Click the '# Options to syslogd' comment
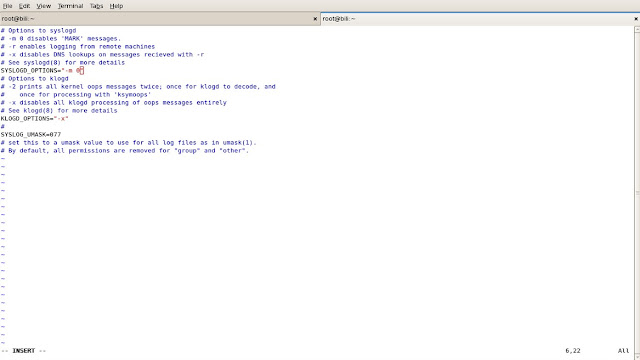 (38, 31)
